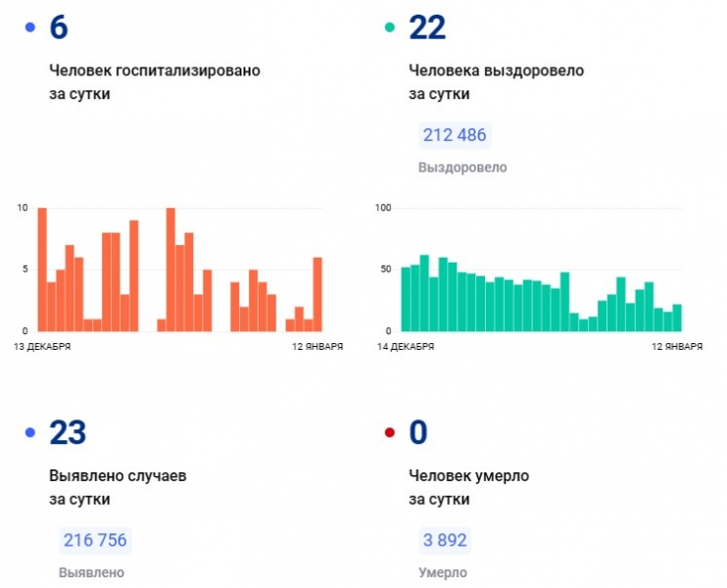Image resolution: width=727 pixels, height=588 pixels.
Task: Click the last orange bar in hospitalization chart
Action: (x=317, y=295)
